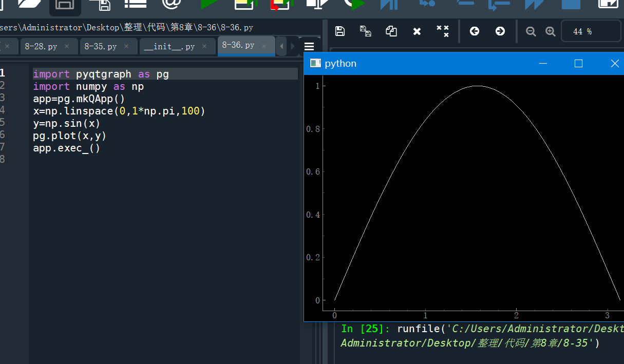624x364 pixels.
Task: Go to the next plot
Action: tap(500, 31)
